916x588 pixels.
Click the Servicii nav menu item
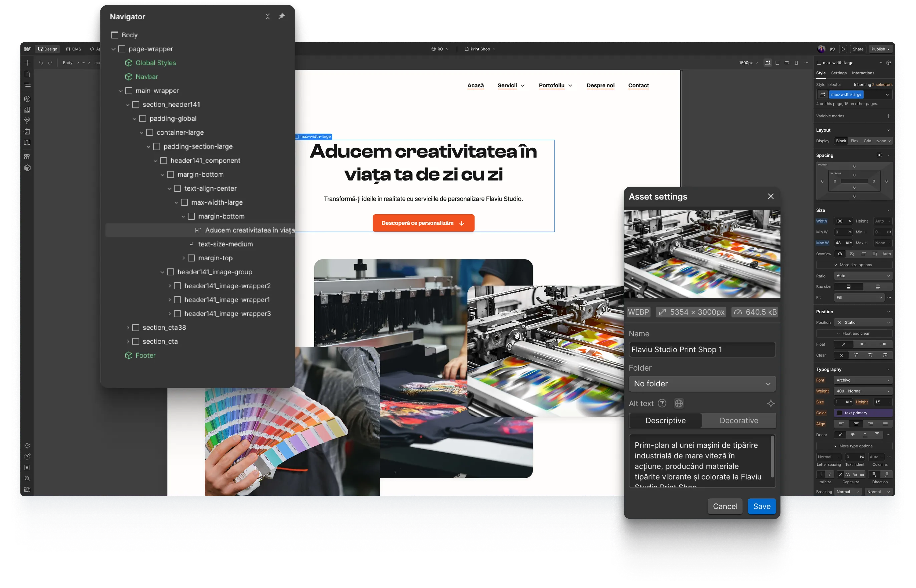coord(511,85)
